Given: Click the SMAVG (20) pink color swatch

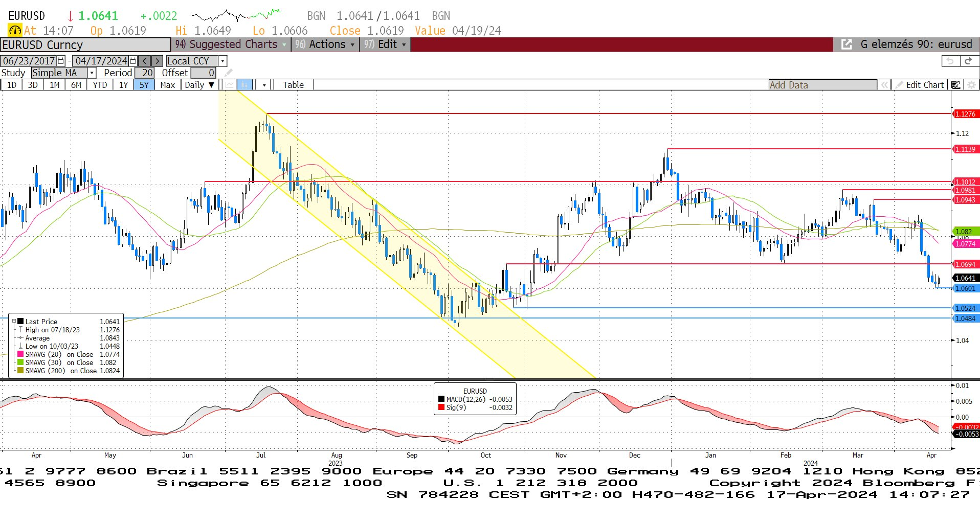Looking at the screenshot, I should (20, 354).
